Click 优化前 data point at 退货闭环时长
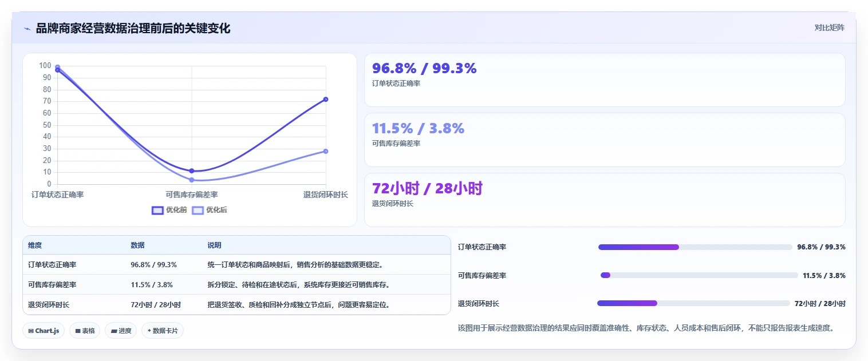Screen dimensions: 868x361 pyautogui.click(x=326, y=99)
